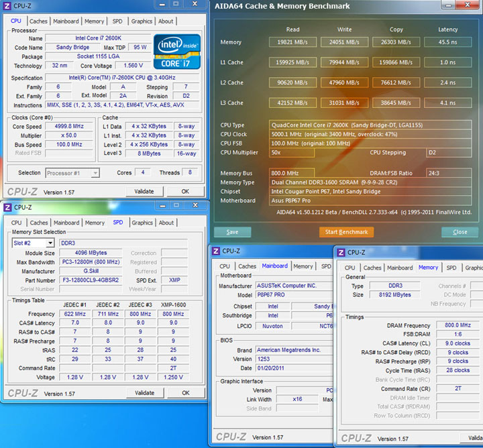Click OK in the top CPU window
483x448 pixels.
(185, 192)
